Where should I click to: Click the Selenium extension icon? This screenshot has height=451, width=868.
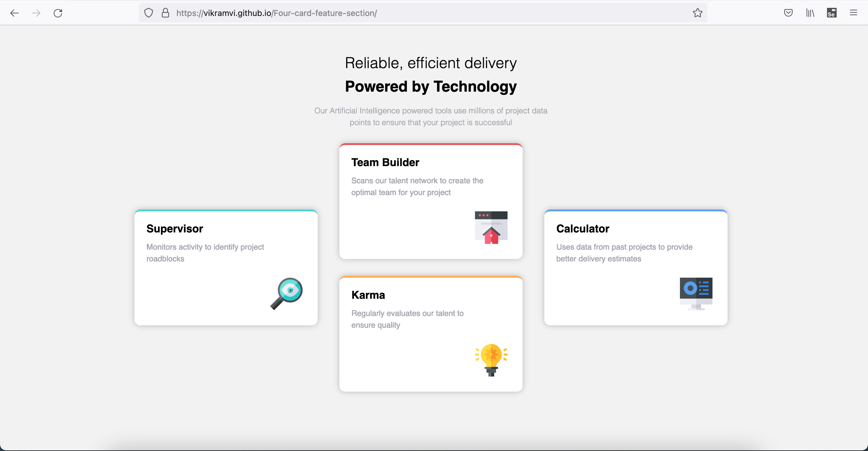(832, 13)
